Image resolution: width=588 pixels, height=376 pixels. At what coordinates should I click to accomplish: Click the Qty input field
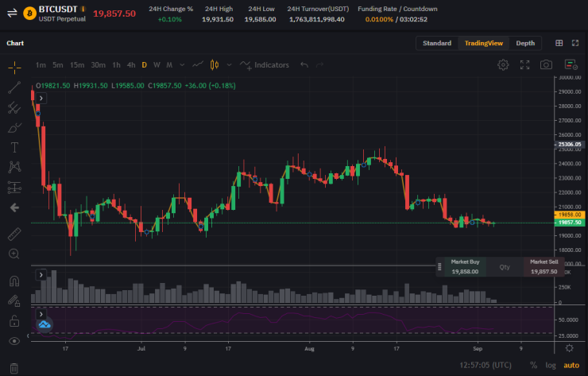pyautogui.click(x=505, y=267)
